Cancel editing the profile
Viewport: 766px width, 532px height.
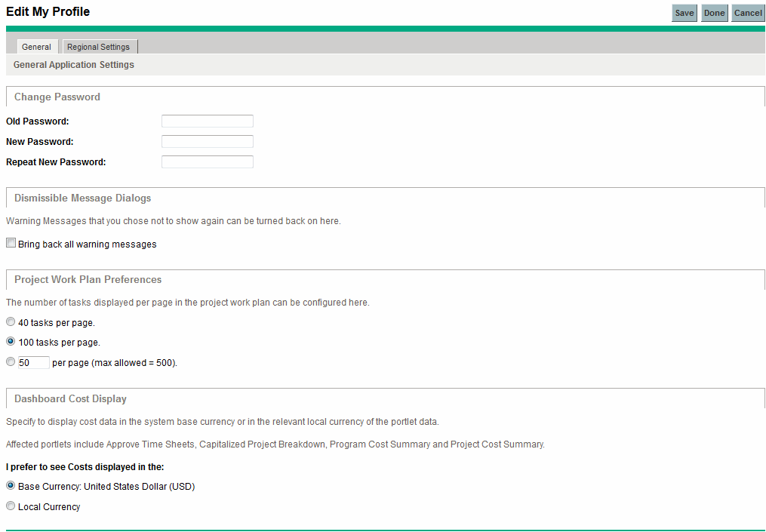747,13
